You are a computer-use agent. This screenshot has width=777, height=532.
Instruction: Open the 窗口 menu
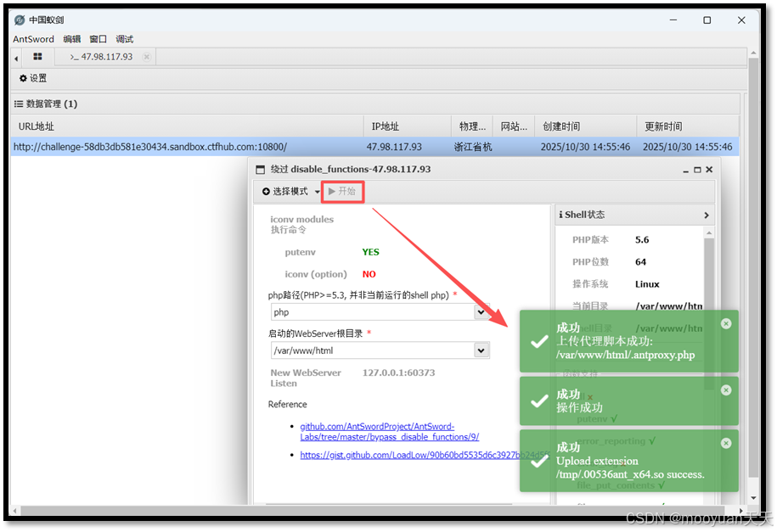tap(99, 39)
